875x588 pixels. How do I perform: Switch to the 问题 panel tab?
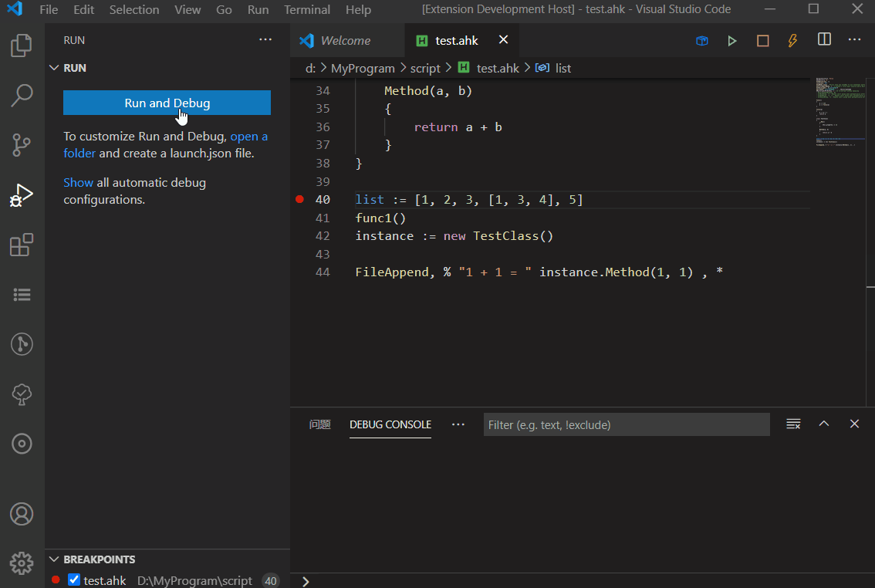click(x=319, y=424)
